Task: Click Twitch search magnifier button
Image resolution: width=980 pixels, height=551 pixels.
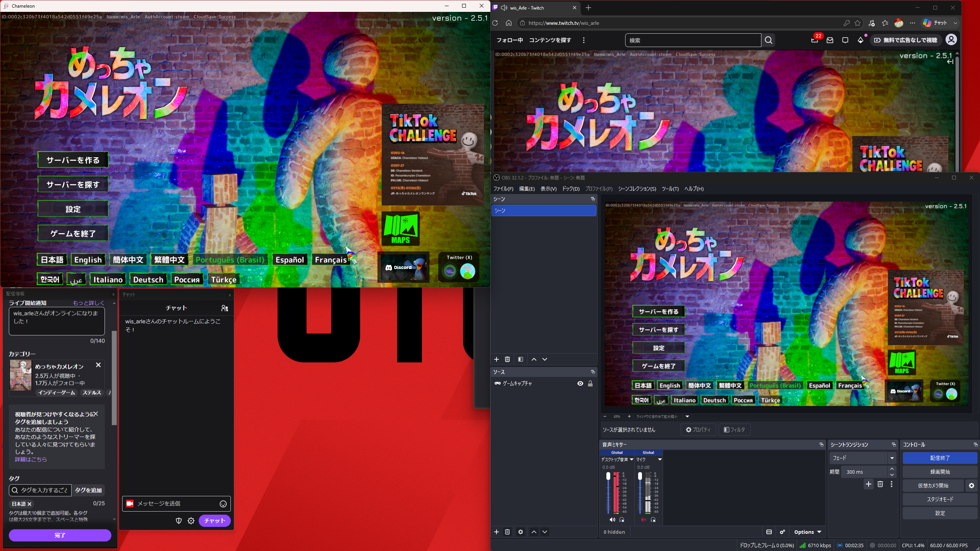Action: point(768,40)
